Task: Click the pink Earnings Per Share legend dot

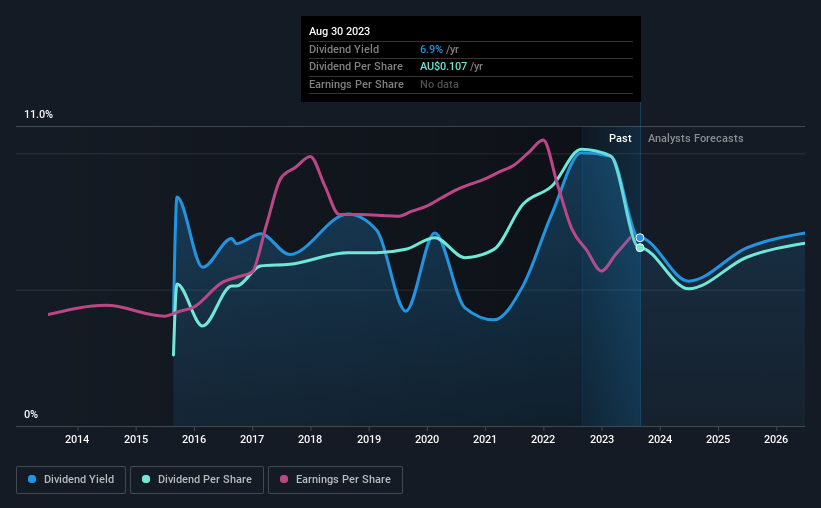Action: coord(284,479)
